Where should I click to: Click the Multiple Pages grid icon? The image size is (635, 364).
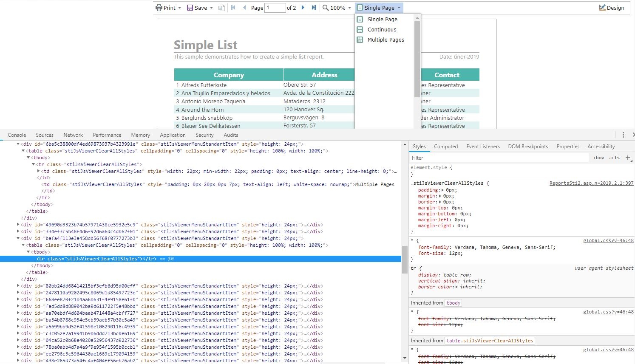pyautogui.click(x=360, y=40)
